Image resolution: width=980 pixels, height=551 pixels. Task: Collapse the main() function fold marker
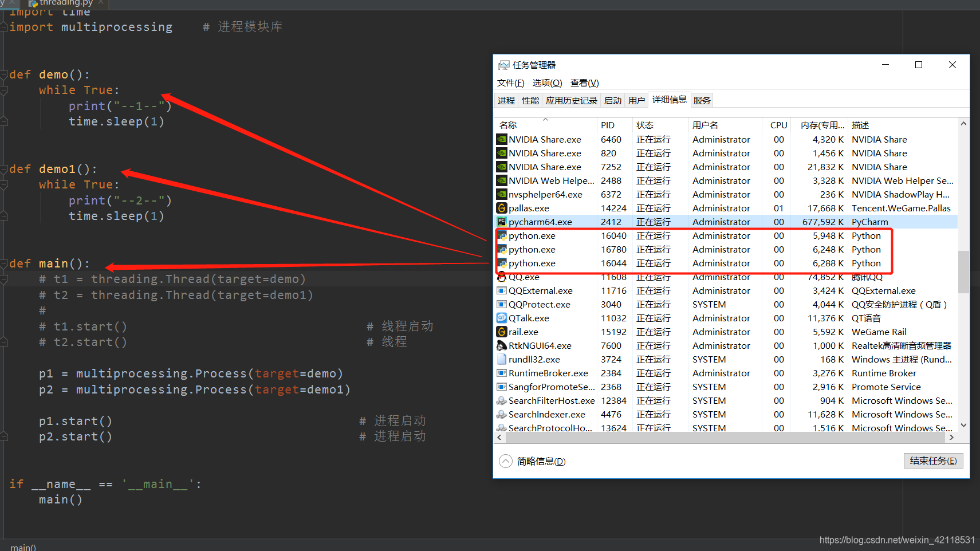point(4,263)
